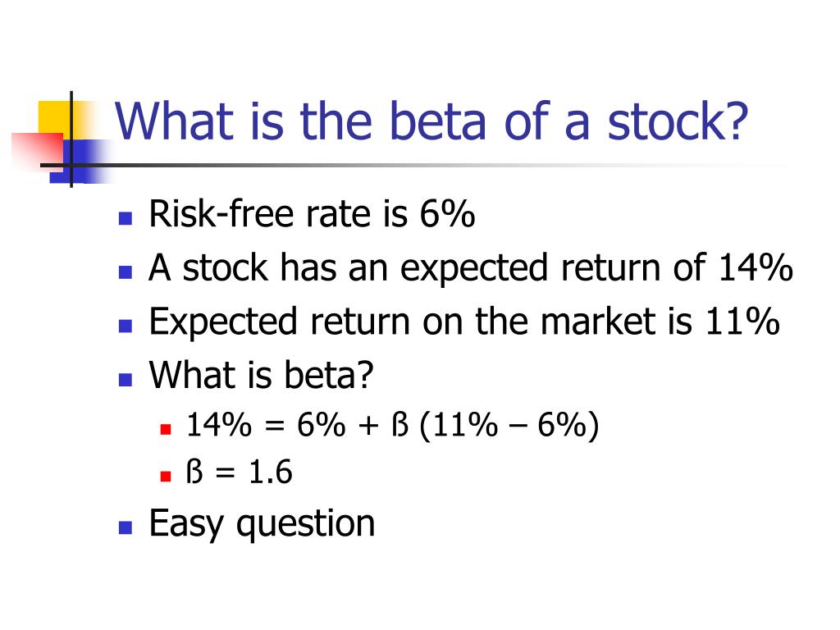The width and height of the screenshot is (840, 630).
Task: Click the 'What is beta?' bullet text
Action: pyautogui.click(x=261, y=375)
